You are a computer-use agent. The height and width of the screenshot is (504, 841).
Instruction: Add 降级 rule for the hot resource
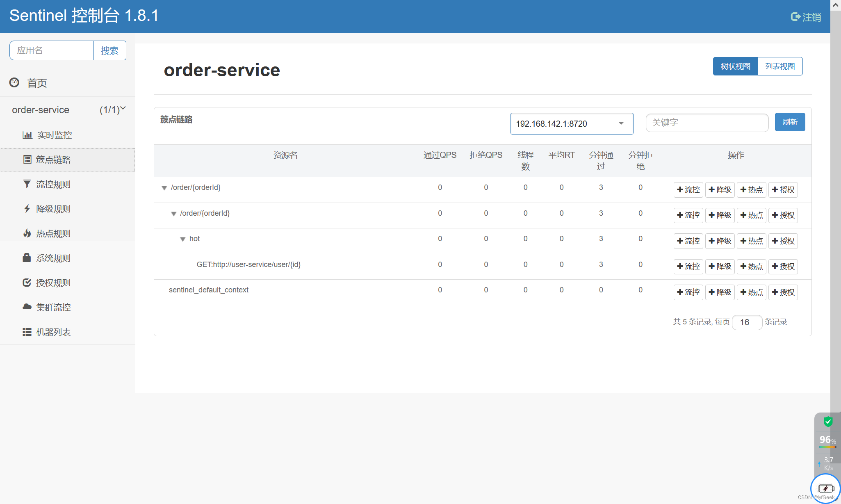[x=720, y=241]
